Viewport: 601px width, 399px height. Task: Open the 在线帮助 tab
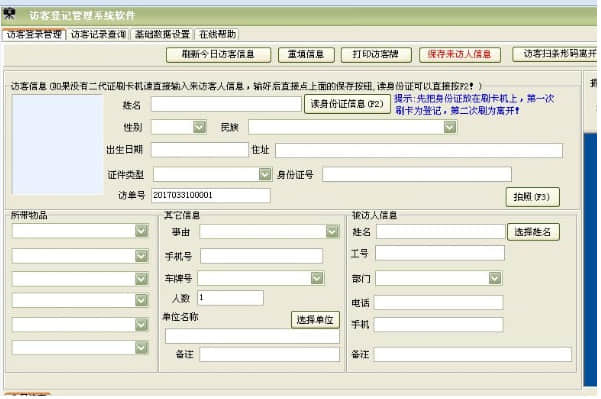coord(217,34)
